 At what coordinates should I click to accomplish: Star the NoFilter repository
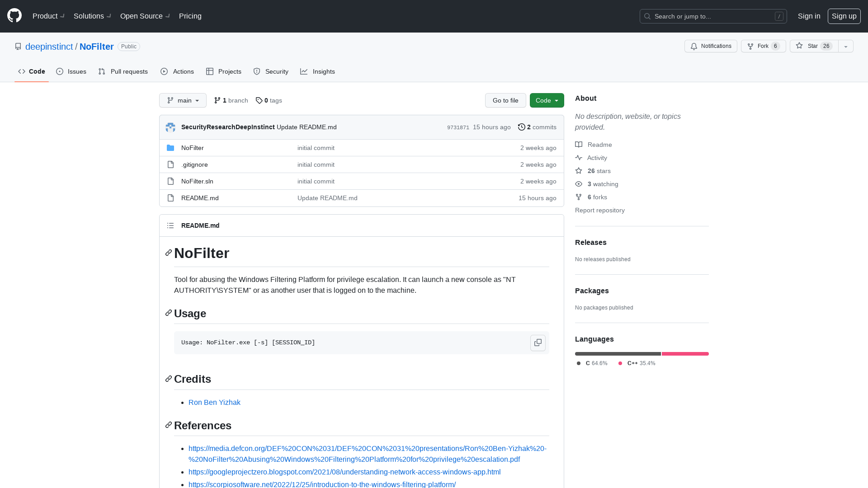[x=814, y=46]
